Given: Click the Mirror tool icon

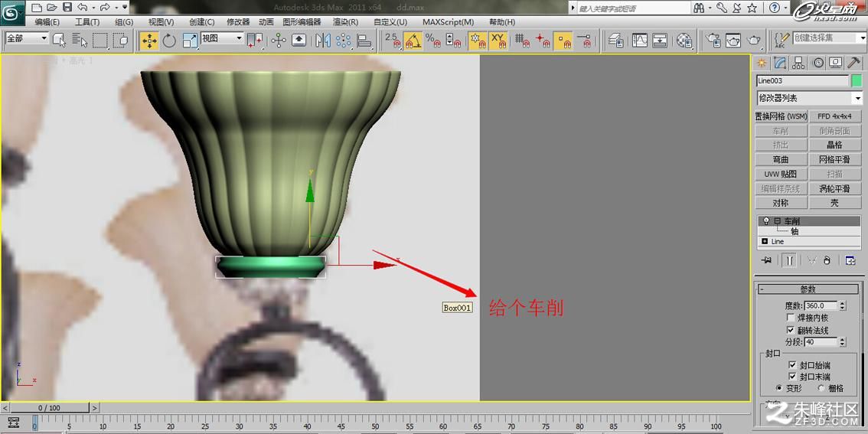Looking at the screenshot, I should pos(323,40).
